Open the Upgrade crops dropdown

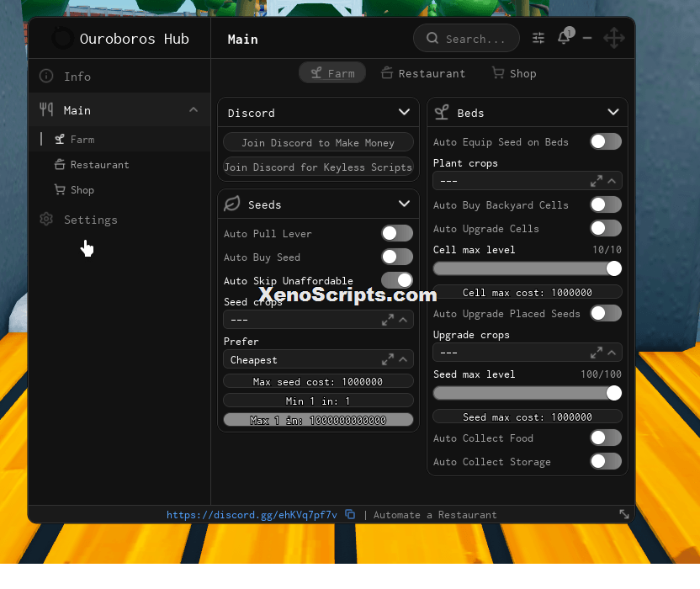(x=528, y=353)
